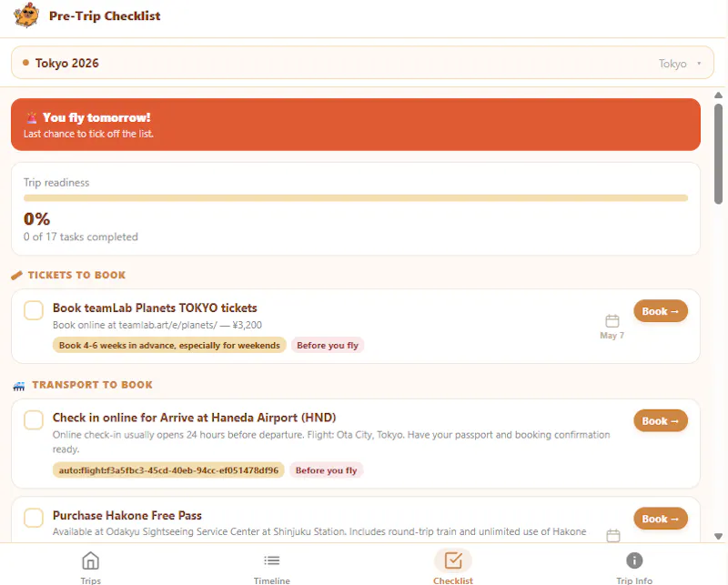This screenshot has height=585, width=728.
Task: Click the app mascot logo icon
Action: [x=26, y=15]
